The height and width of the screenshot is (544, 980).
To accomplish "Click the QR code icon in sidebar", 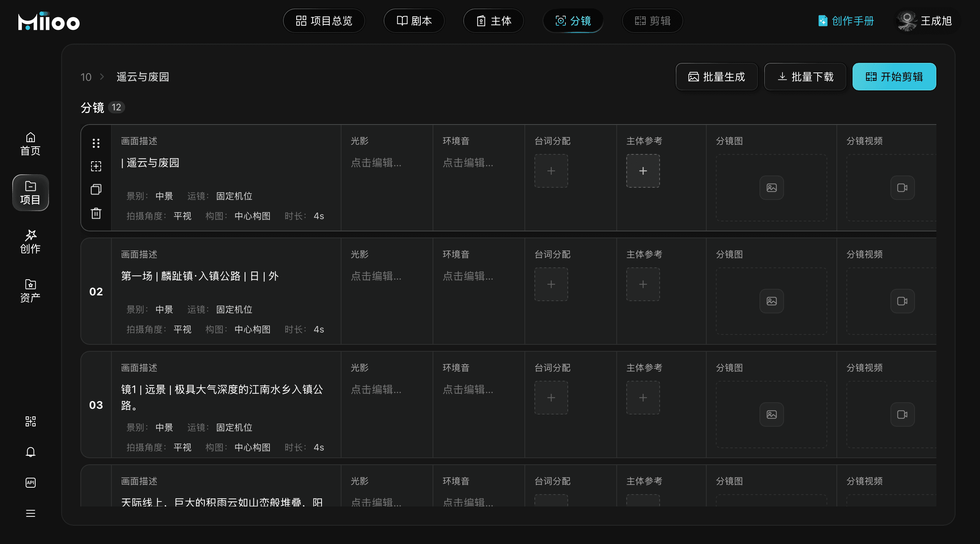I will point(31,421).
